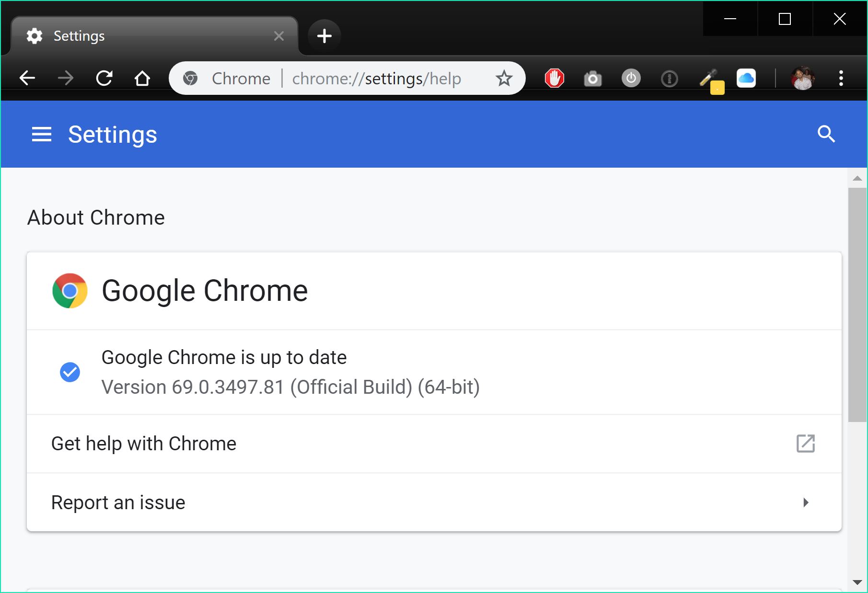The image size is (868, 593).
Task: Open Get help with Chrome
Action: pos(144,444)
